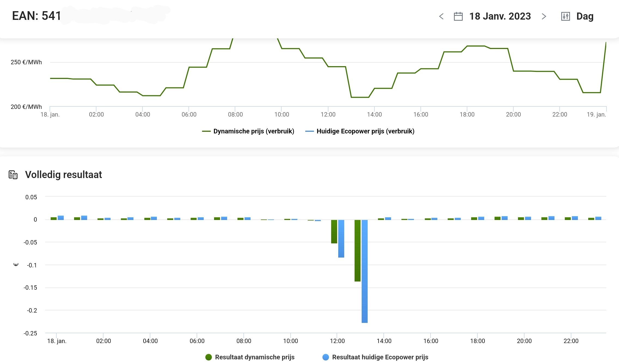The height and width of the screenshot is (364, 619).
Task: Hide the Resultaat huidige Ecopower prijs series
Action: pyautogui.click(x=380, y=357)
